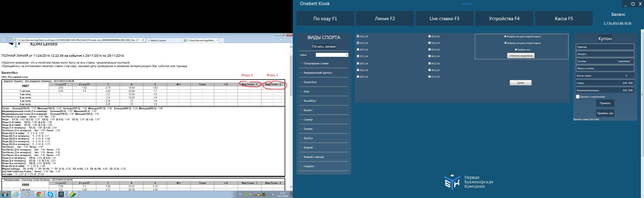644x198 pixels.
Task: Check the 26.11.14 date checkbox
Action: [358, 49]
